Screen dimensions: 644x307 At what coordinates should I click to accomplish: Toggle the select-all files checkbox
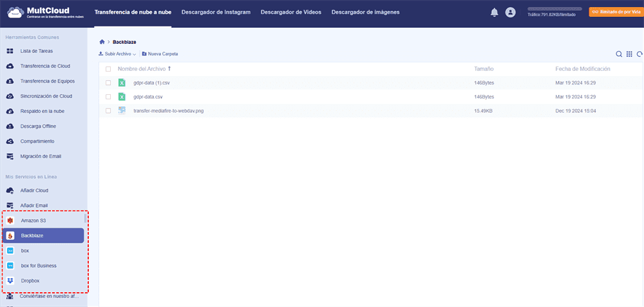(x=108, y=69)
